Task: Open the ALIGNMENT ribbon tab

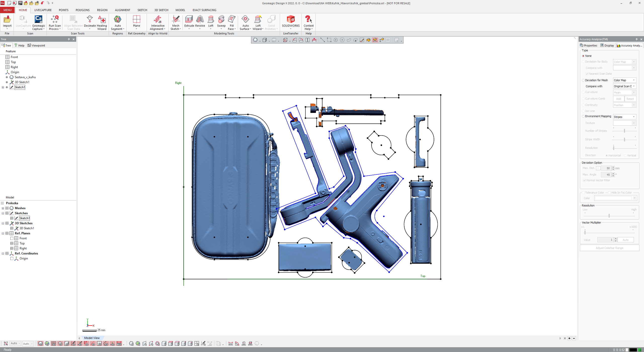Action: (x=122, y=10)
